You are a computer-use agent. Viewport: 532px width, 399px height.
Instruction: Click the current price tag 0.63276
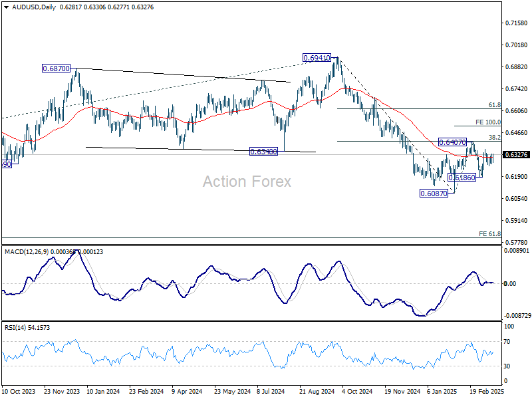tap(516, 155)
